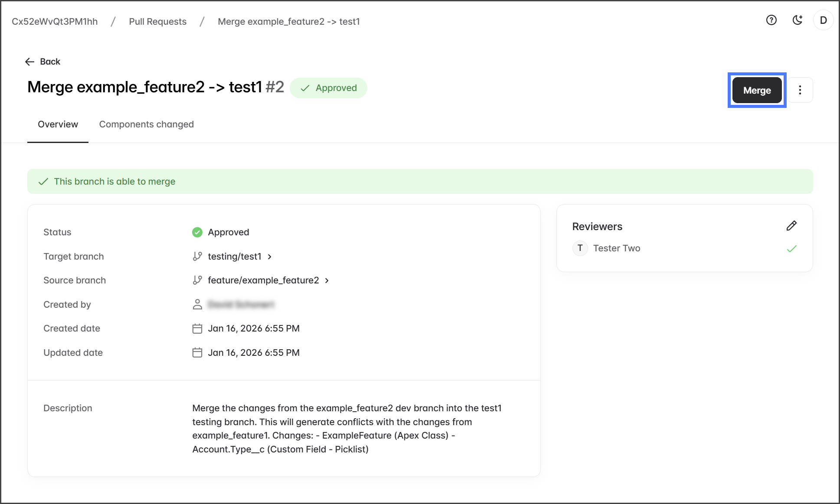Expand the testing/test1 branch chevron
The height and width of the screenshot is (504, 840).
pos(270,257)
